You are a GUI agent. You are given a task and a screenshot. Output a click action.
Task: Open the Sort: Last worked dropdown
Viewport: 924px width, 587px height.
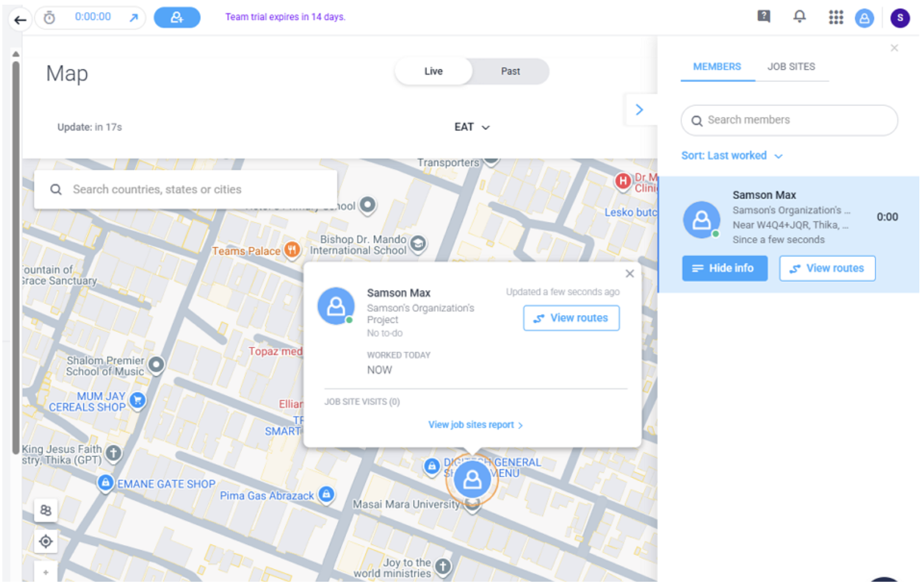732,155
